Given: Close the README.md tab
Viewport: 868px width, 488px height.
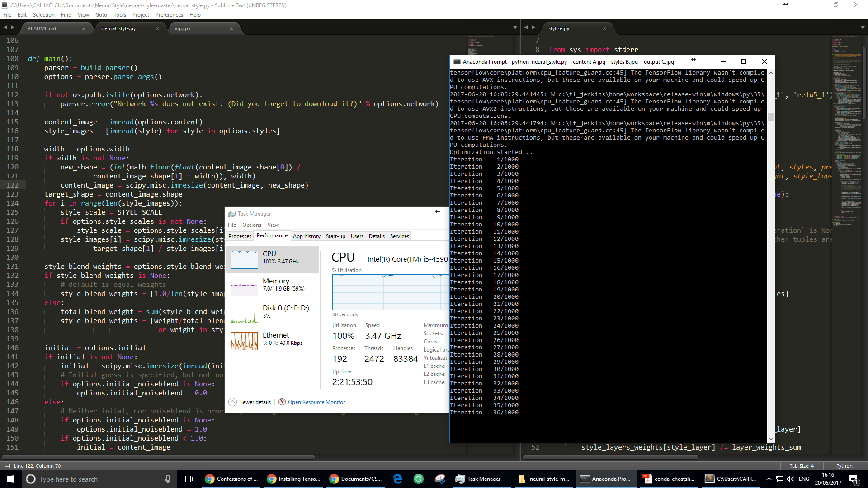Looking at the screenshot, I should (x=84, y=28).
